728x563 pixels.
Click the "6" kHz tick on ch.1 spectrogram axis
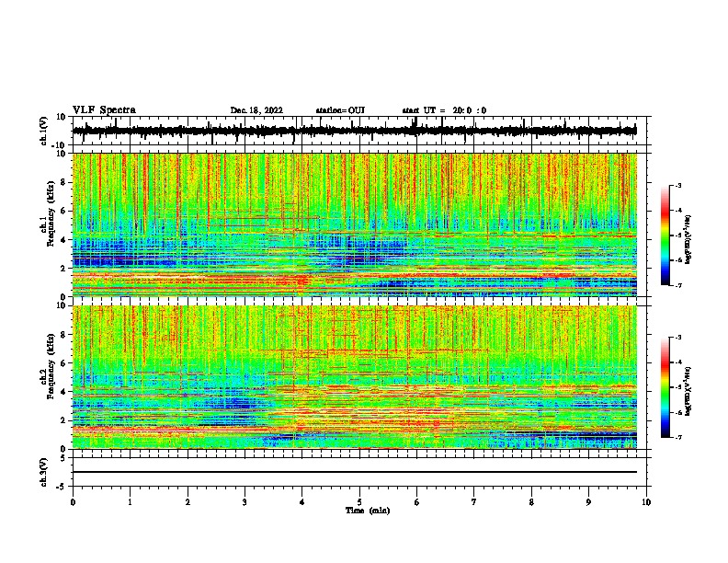[x=63, y=211]
